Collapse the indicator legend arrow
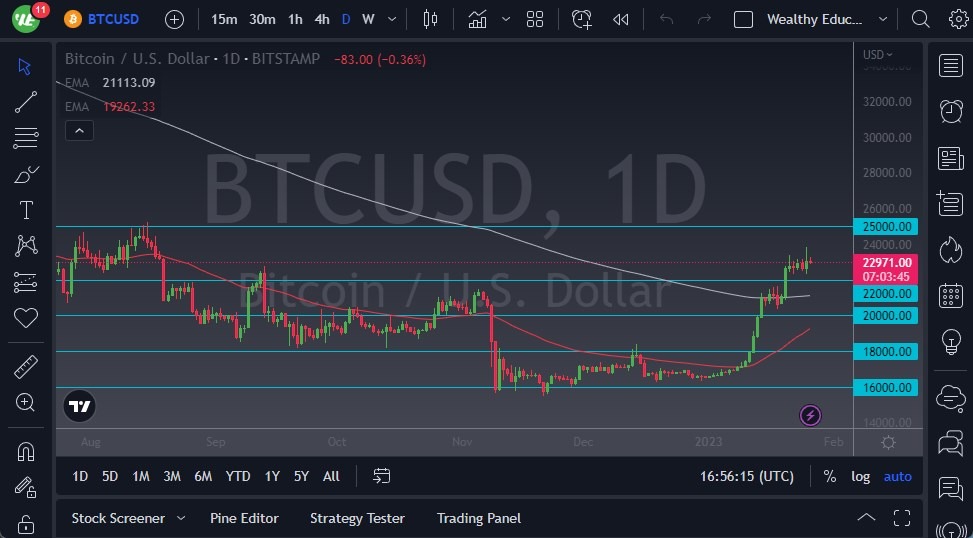973x538 pixels. point(79,131)
